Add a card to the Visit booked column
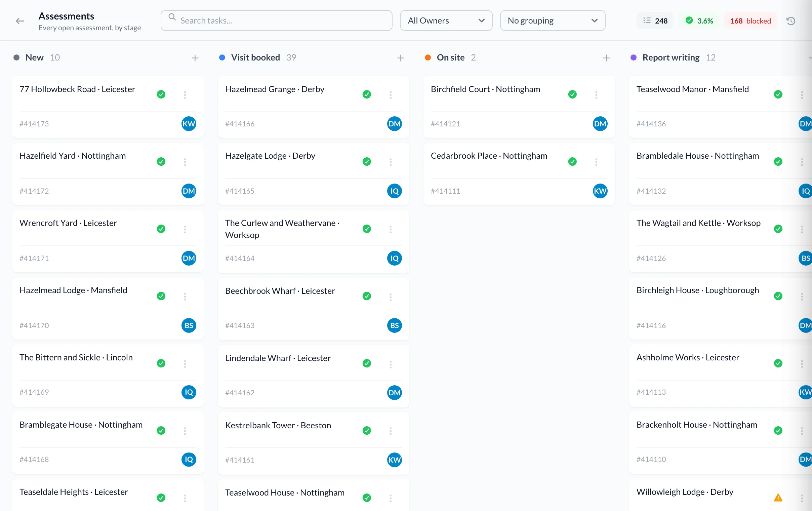Image resolution: width=812 pixels, height=511 pixels. pos(401,58)
